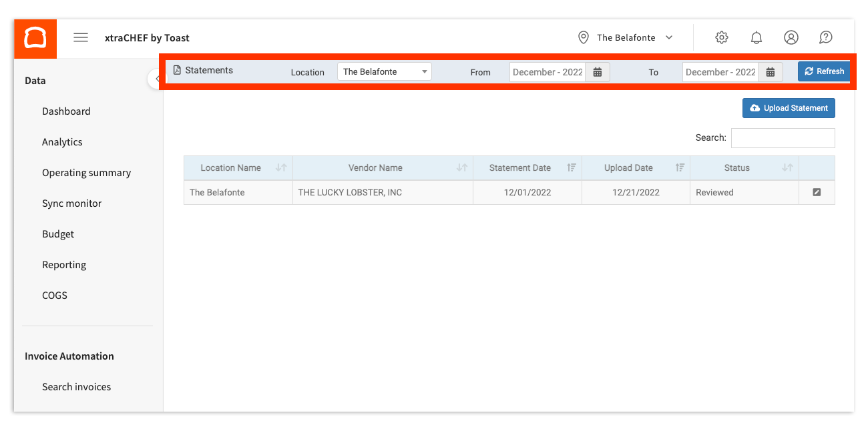Open settings gear icon
868x427 pixels.
pyautogui.click(x=721, y=38)
